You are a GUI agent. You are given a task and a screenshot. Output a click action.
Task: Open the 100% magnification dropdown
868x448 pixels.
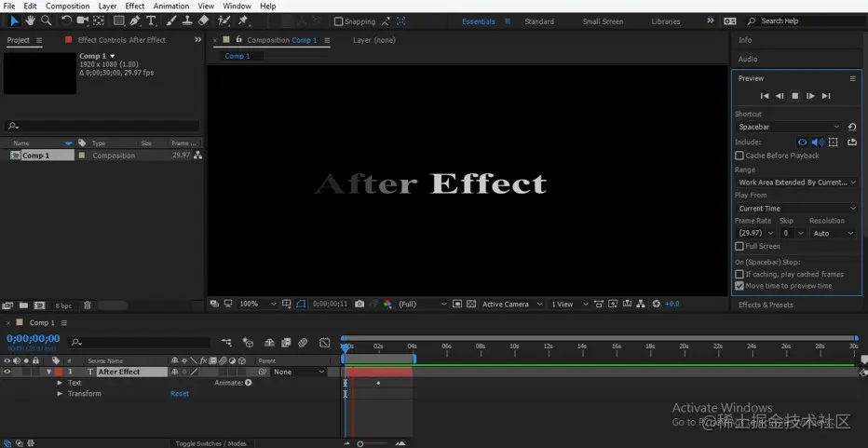(x=257, y=304)
